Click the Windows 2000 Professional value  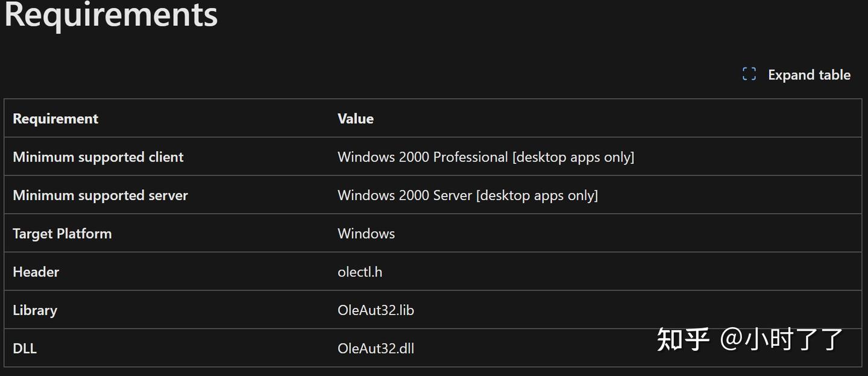pyautogui.click(x=423, y=157)
